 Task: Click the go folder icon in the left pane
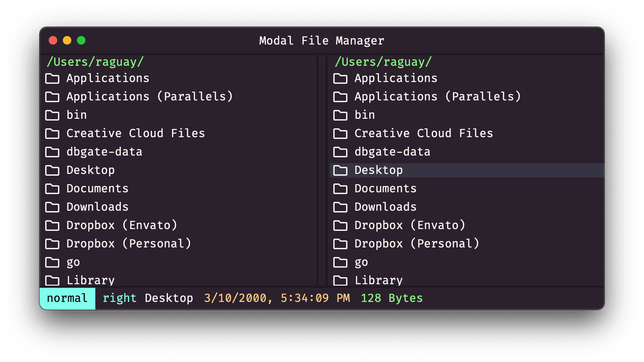click(x=52, y=262)
